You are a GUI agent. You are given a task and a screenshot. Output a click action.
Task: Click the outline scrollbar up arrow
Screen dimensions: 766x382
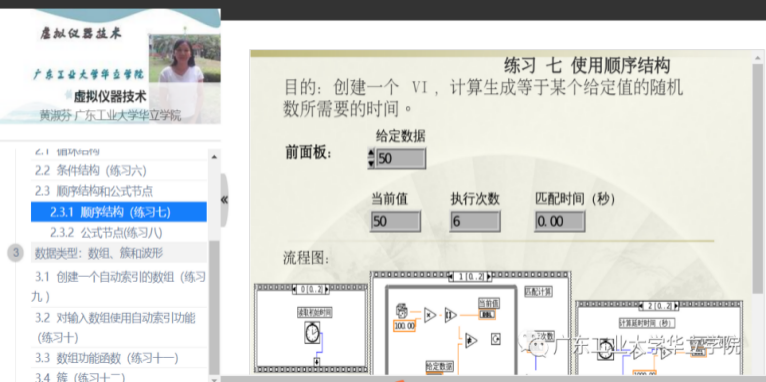(214, 157)
